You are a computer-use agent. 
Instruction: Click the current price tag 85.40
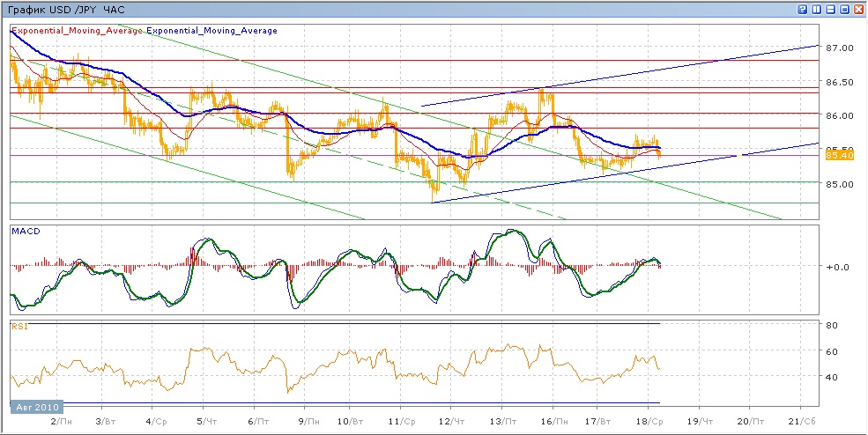837,155
